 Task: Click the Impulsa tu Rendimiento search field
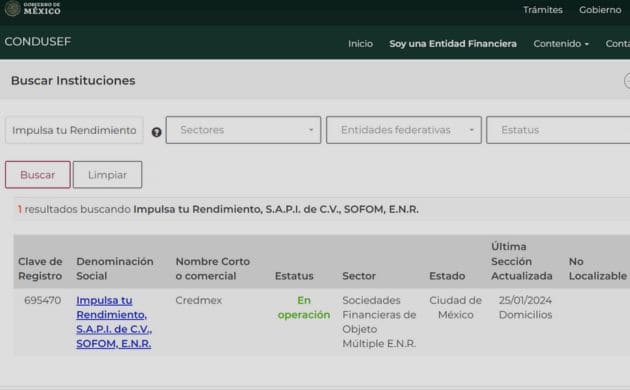[x=74, y=130]
